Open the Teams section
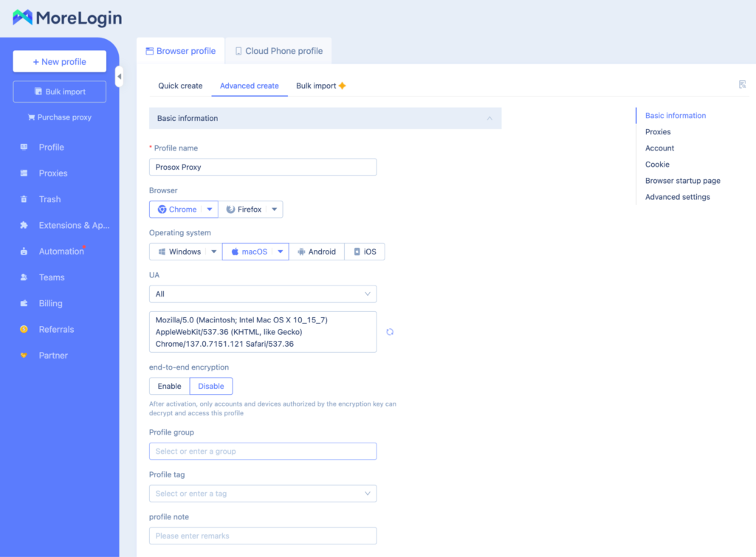This screenshot has width=756, height=557. [51, 277]
